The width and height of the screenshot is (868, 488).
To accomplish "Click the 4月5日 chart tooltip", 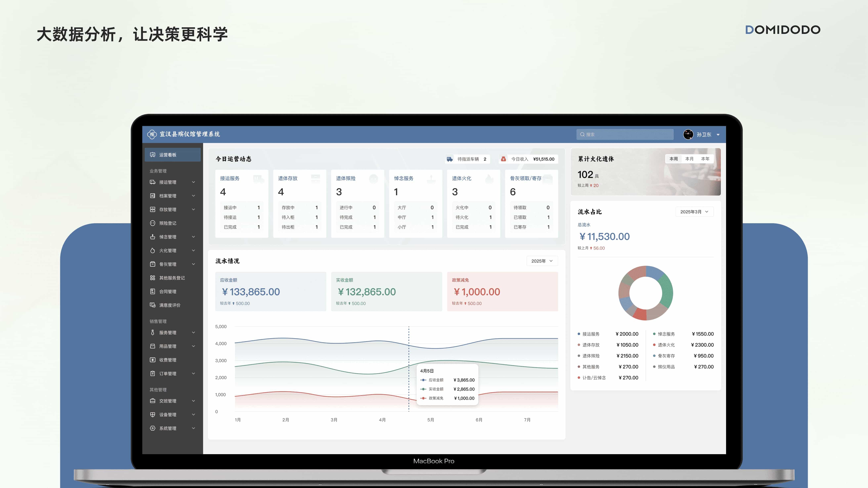I will point(447,384).
